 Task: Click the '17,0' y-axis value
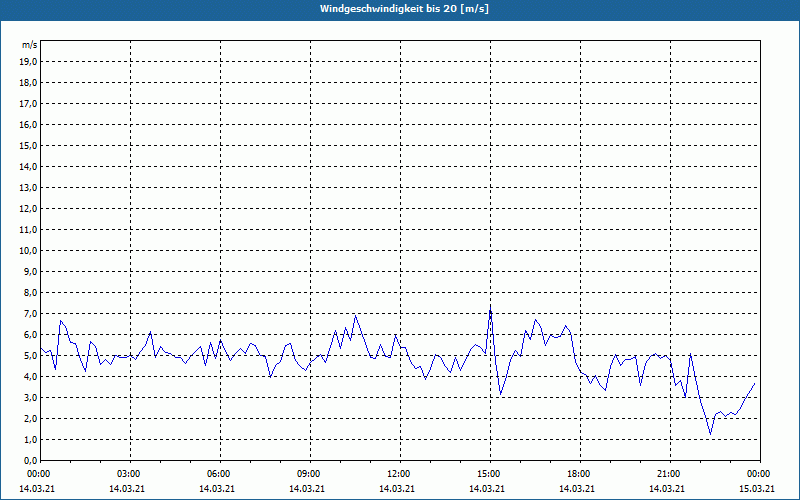coord(29,104)
